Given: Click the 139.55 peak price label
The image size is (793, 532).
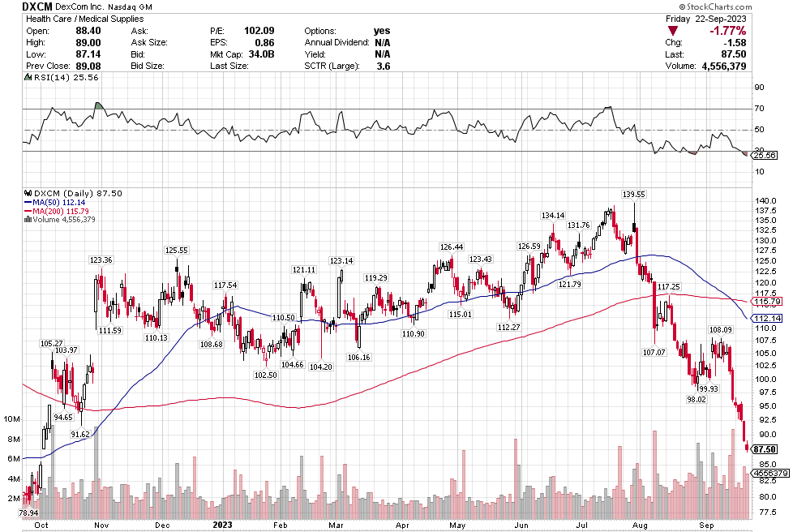Looking at the screenshot, I should click(x=634, y=195).
